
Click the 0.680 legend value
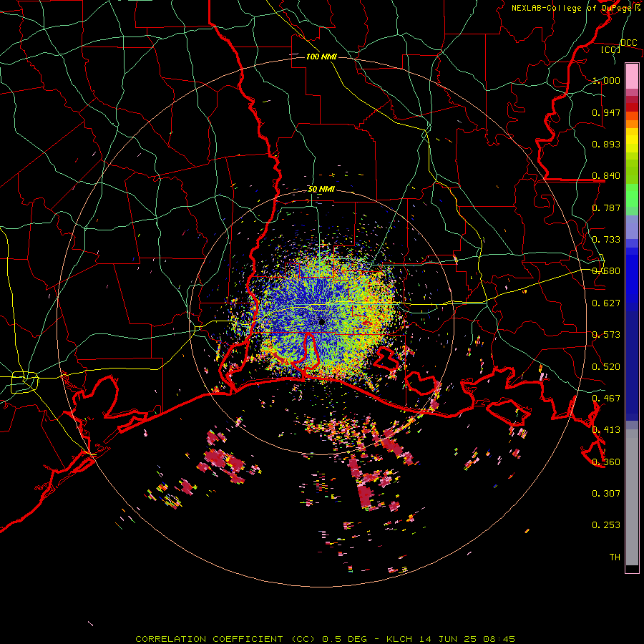(x=606, y=271)
